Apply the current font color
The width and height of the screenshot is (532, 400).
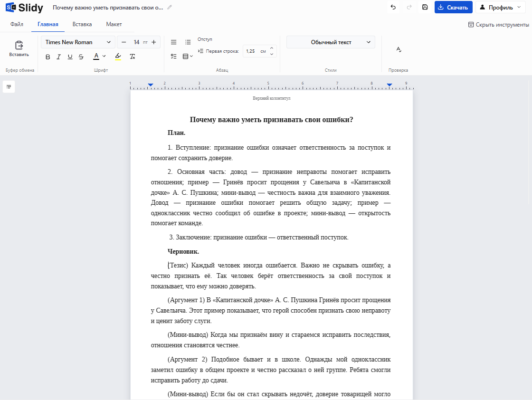click(96, 57)
